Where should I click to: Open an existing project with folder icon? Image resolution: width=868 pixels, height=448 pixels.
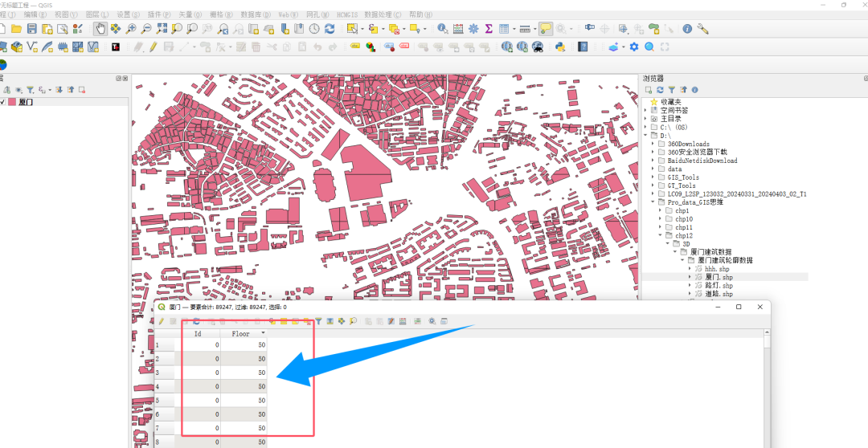click(x=17, y=29)
